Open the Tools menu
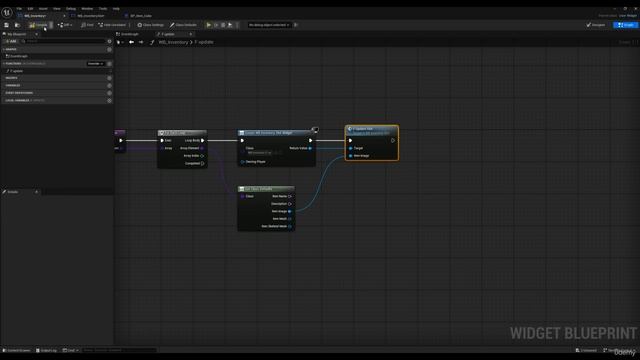640x360 pixels. click(x=103, y=9)
